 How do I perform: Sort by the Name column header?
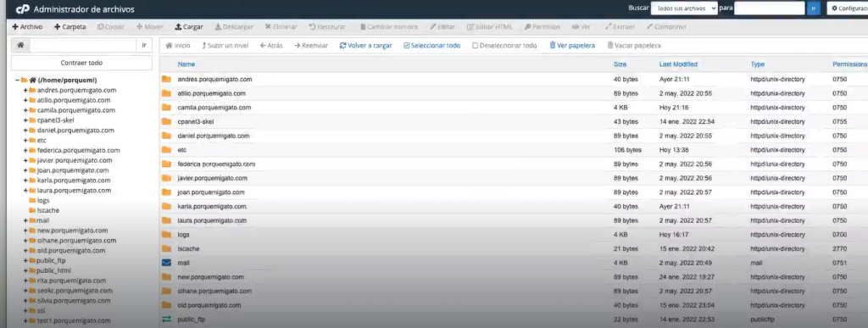point(186,64)
